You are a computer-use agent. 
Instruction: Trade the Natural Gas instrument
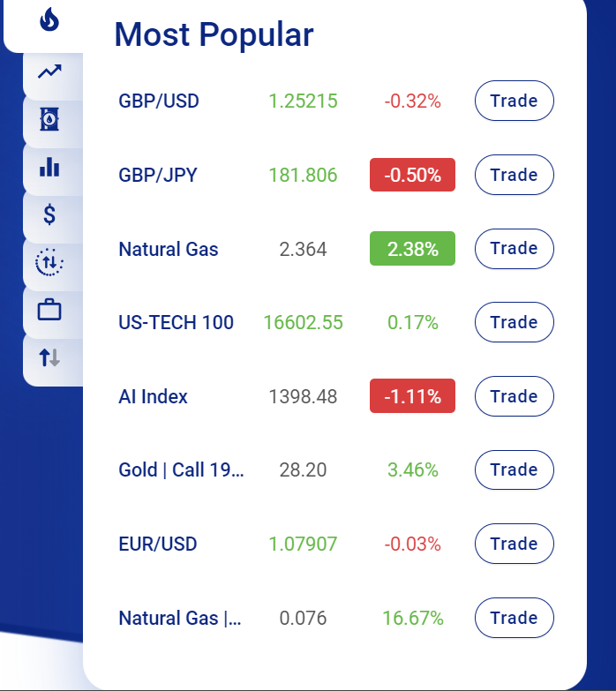tap(514, 249)
